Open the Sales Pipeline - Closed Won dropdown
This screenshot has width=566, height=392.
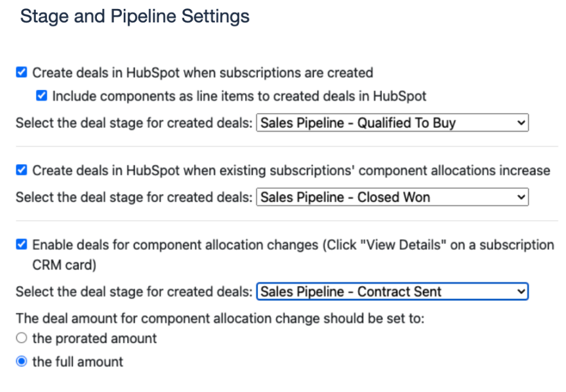(x=391, y=197)
